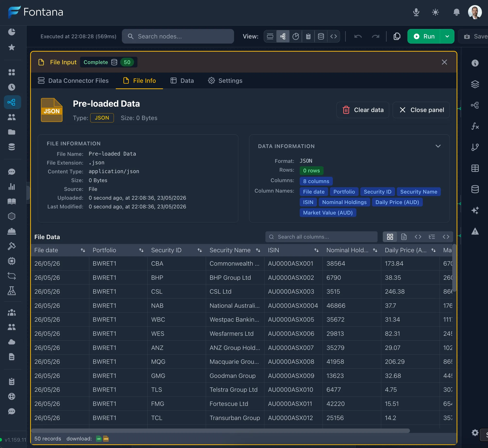Open the Settings tab
The height and width of the screenshot is (448, 488).
click(x=225, y=81)
